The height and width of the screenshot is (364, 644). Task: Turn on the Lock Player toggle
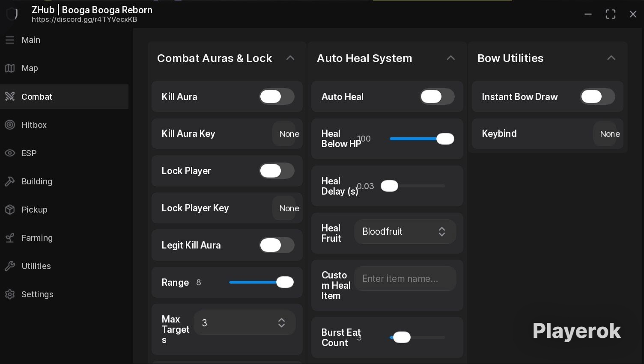277,171
